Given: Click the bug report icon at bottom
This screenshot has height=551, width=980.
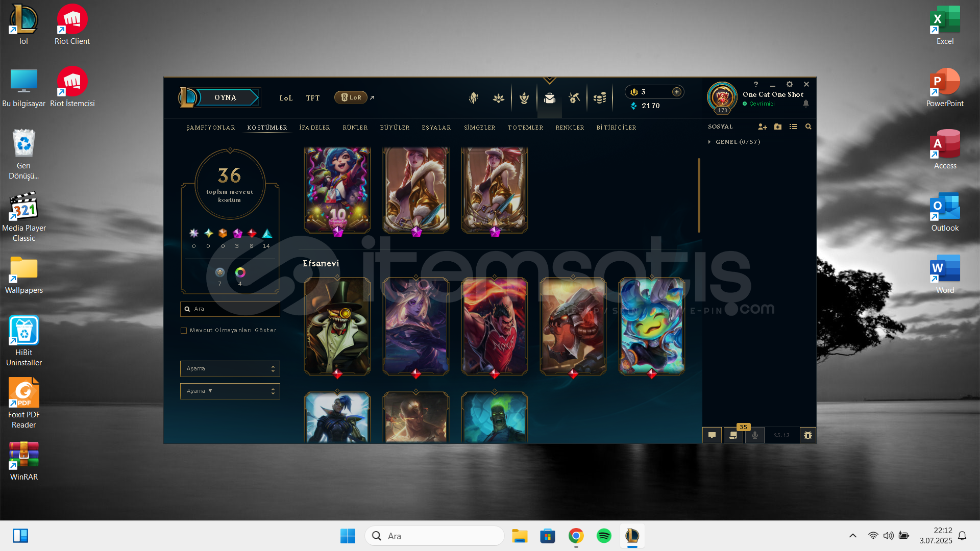Looking at the screenshot, I should pyautogui.click(x=808, y=435).
